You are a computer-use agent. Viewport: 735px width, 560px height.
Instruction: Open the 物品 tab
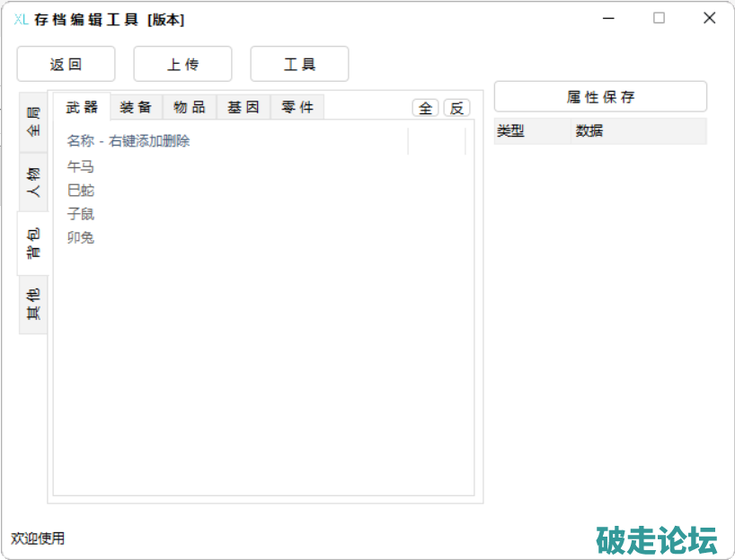(x=190, y=107)
